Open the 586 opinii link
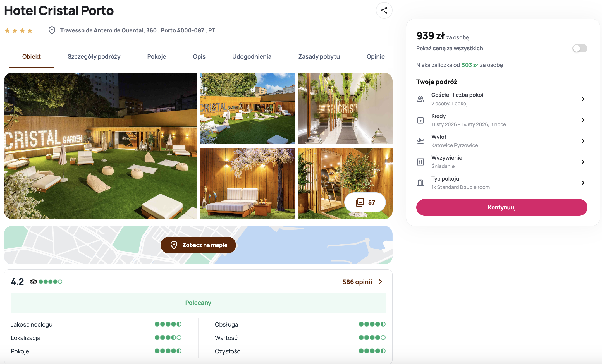Screen dimensions: 602x364 coord(357,282)
